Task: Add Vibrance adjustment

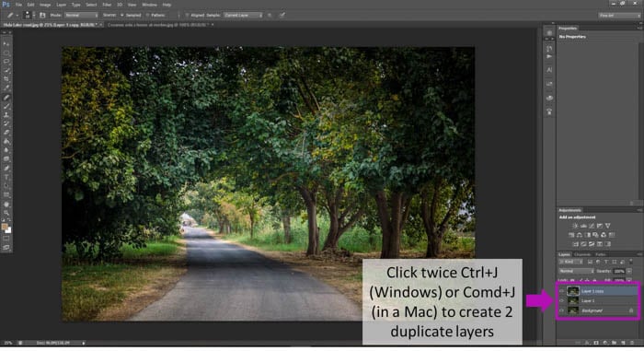Action: (x=607, y=226)
